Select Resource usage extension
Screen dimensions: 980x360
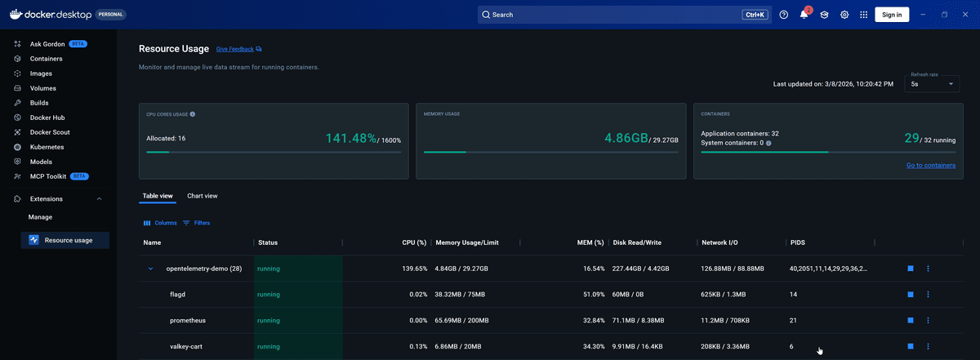[65, 240]
